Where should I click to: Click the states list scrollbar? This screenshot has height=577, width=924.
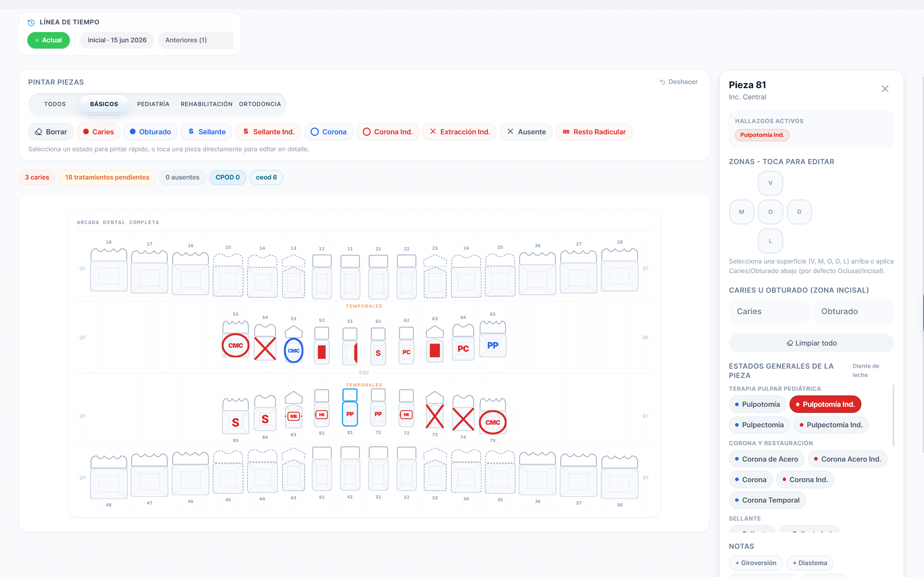893,415
